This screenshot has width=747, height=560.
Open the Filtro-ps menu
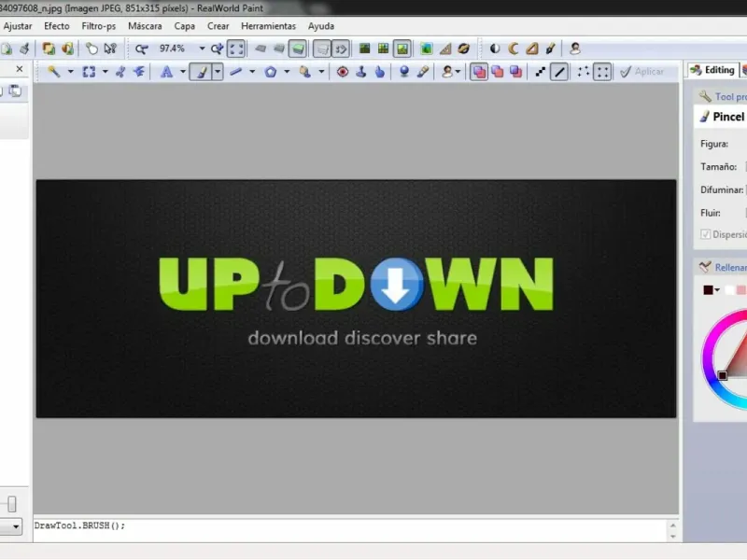click(x=99, y=26)
